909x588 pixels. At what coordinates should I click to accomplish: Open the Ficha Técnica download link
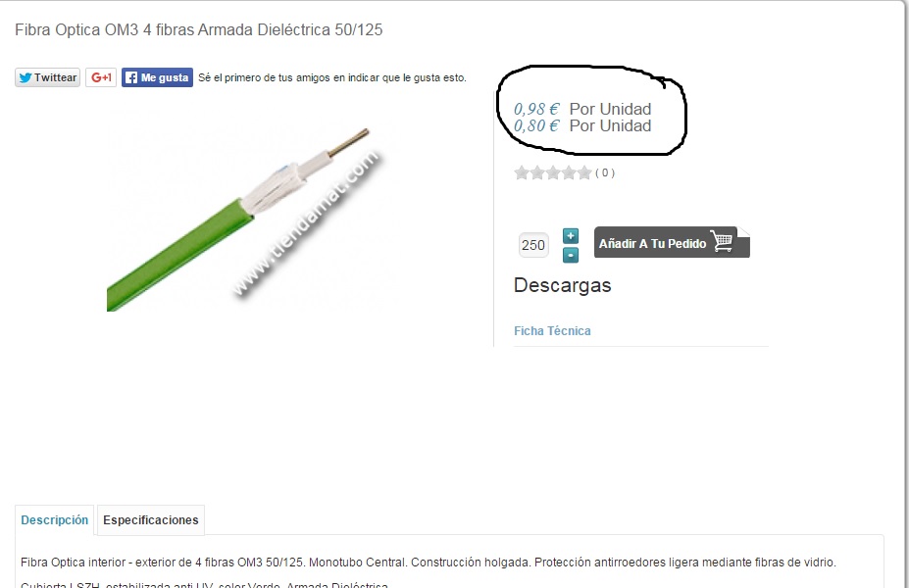pyautogui.click(x=552, y=331)
